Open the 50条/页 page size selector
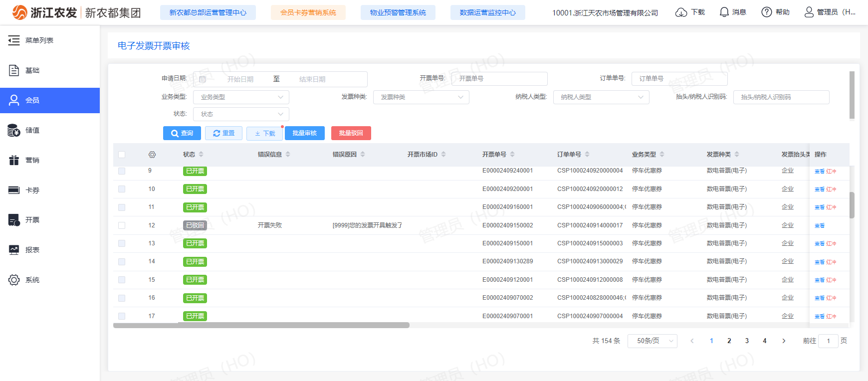Image resolution: width=868 pixels, height=381 pixels. pos(652,341)
